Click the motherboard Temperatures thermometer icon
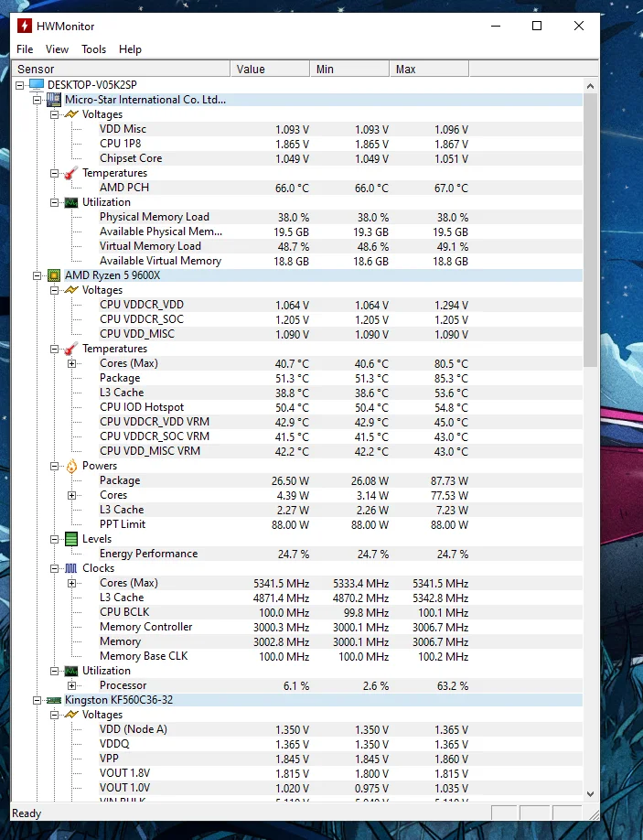643x840 pixels. (71, 173)
